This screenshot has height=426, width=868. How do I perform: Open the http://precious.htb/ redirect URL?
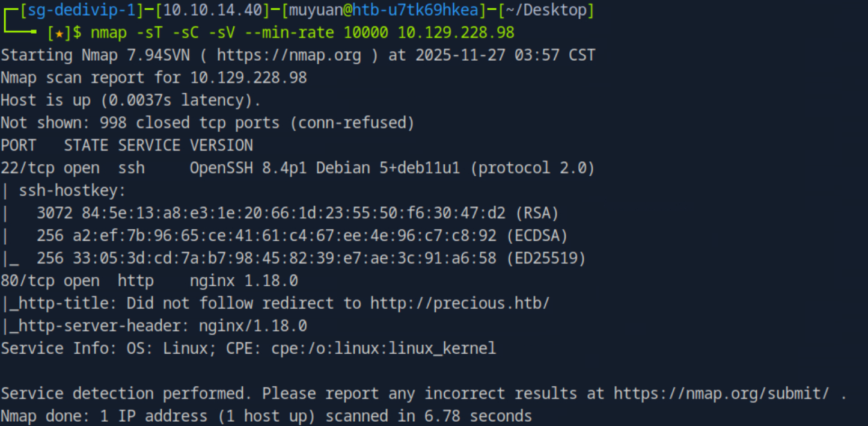pyautogui.click(x=459, y=303)
